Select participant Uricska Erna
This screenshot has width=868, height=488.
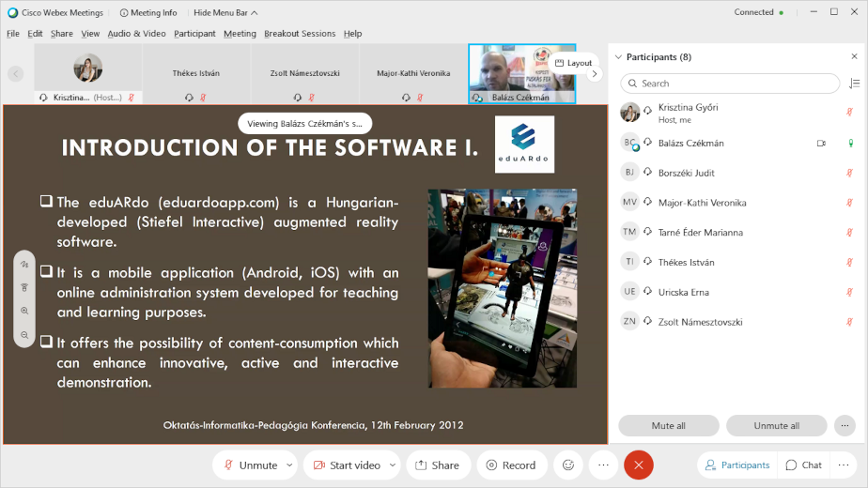[x=738, y=293]
